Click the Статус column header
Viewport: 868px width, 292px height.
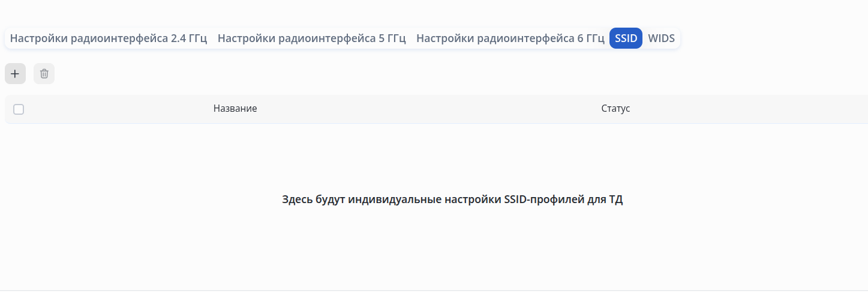click(615, 109)
